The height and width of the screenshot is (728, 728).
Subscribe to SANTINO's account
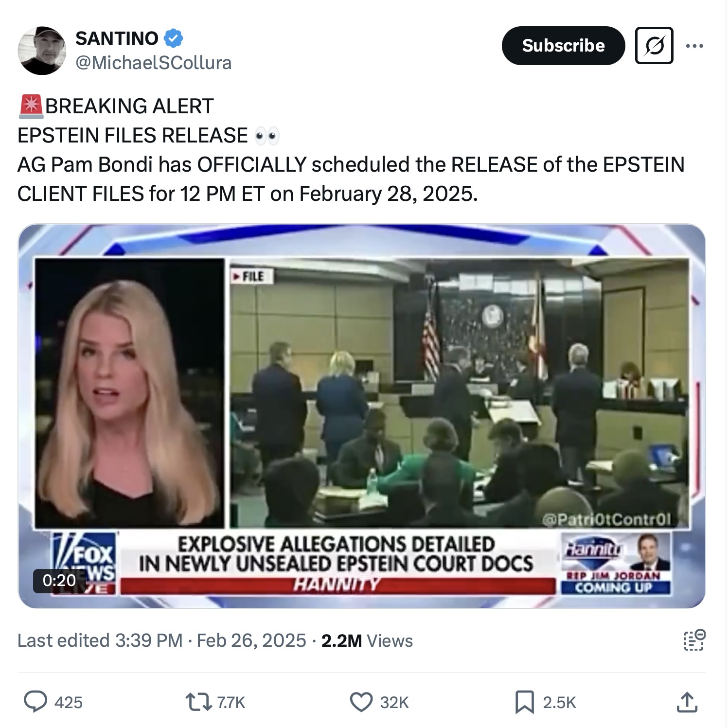tap(563, 46)
